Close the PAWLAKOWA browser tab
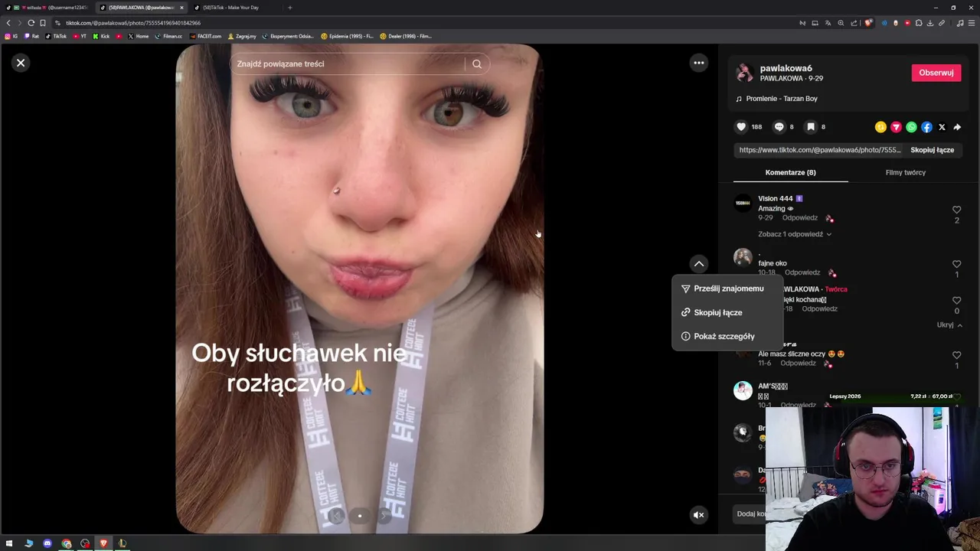 pyautogui.click(x=181, y=8)
